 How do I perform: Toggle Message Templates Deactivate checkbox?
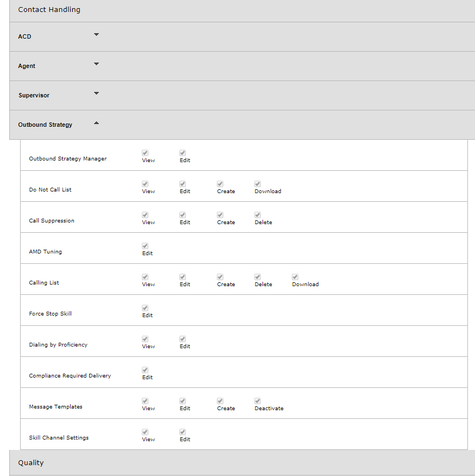tap(258, 401)
